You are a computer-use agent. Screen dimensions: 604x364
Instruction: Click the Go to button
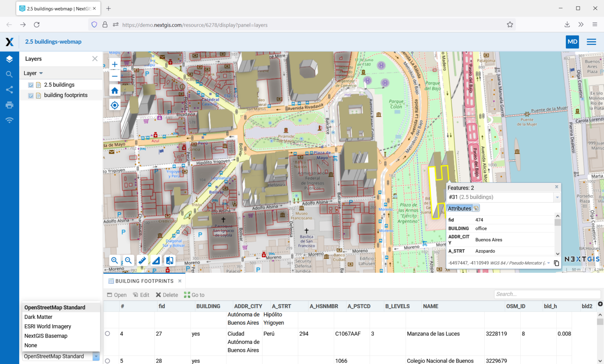[x=194, y=295]
